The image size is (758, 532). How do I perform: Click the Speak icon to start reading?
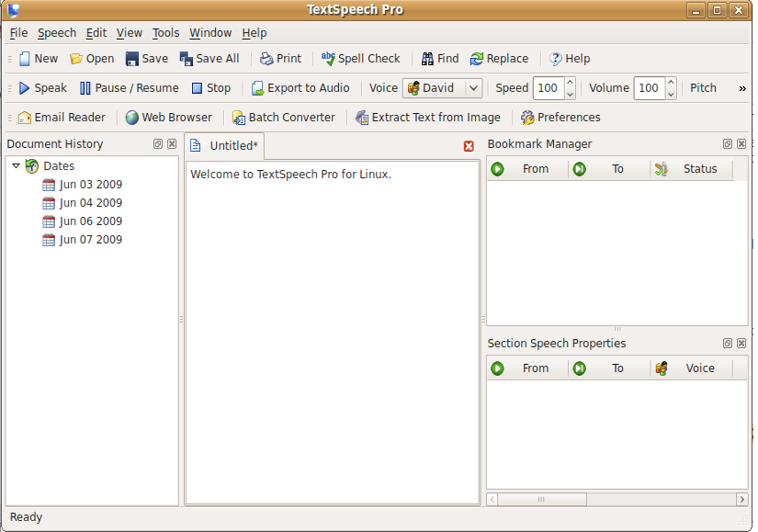(x=40, y=88)
